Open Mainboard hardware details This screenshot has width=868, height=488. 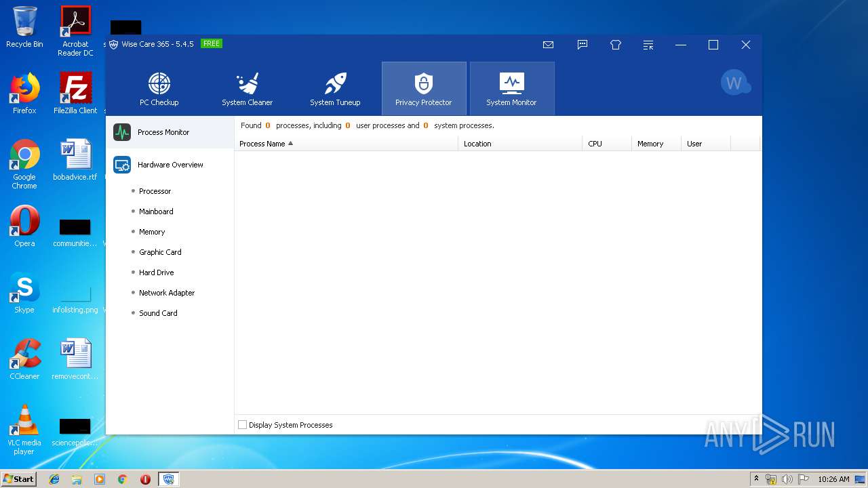(156, 211)
